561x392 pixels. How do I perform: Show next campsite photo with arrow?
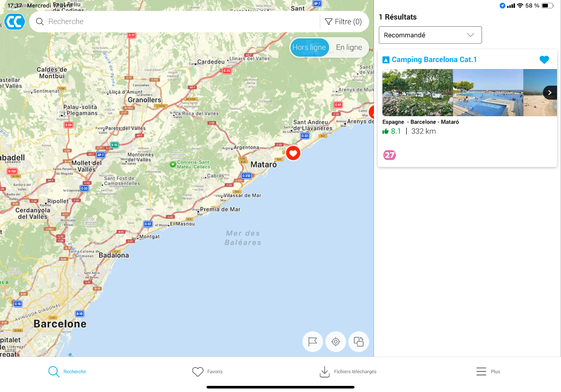click(x=550, y=93)
